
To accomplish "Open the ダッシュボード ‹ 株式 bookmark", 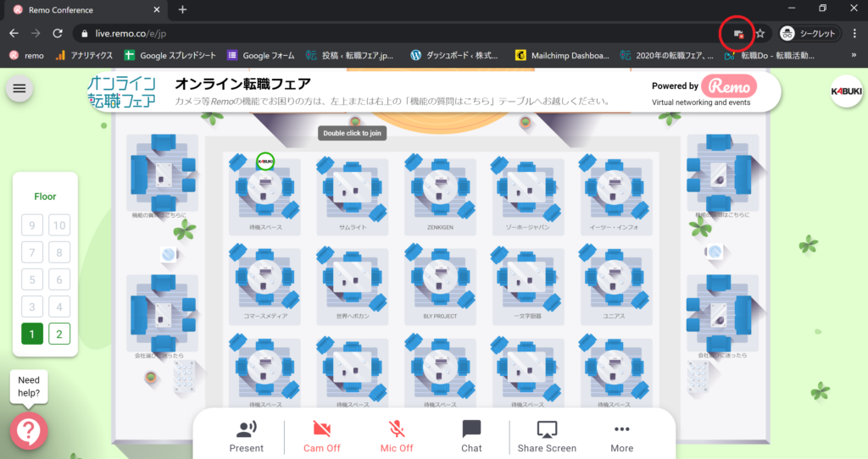I will pos(454,55).
